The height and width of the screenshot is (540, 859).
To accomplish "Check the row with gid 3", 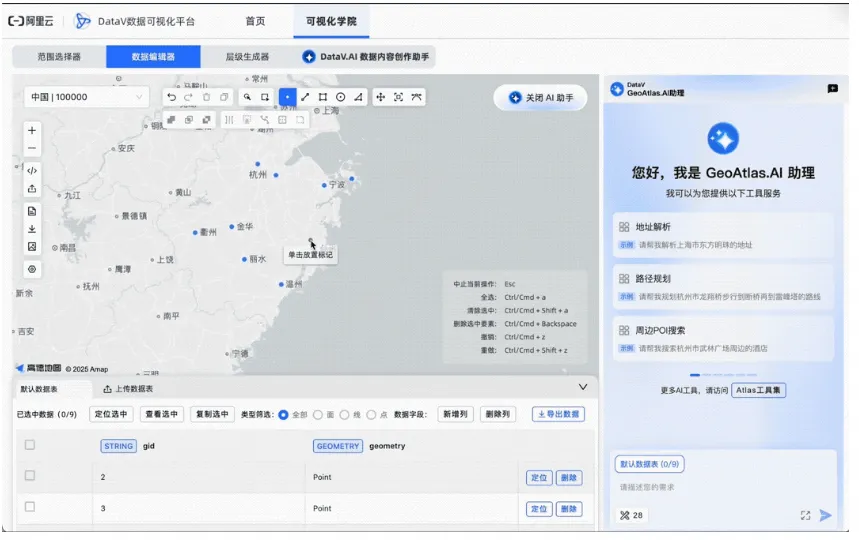I will [30, 507].
